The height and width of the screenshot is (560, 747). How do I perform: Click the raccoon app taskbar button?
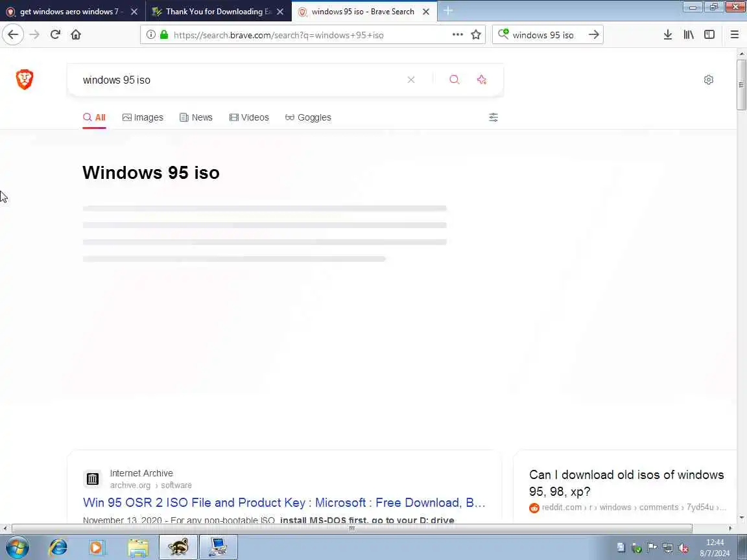click(178, 546)
